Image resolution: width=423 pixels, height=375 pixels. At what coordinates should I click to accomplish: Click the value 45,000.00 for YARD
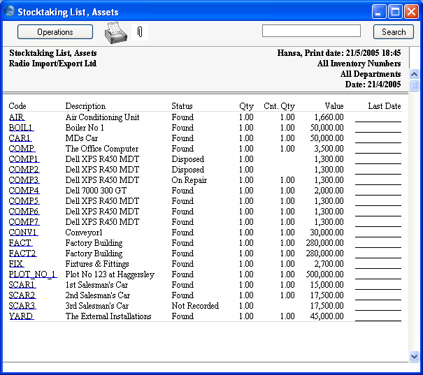click(327, 316)
